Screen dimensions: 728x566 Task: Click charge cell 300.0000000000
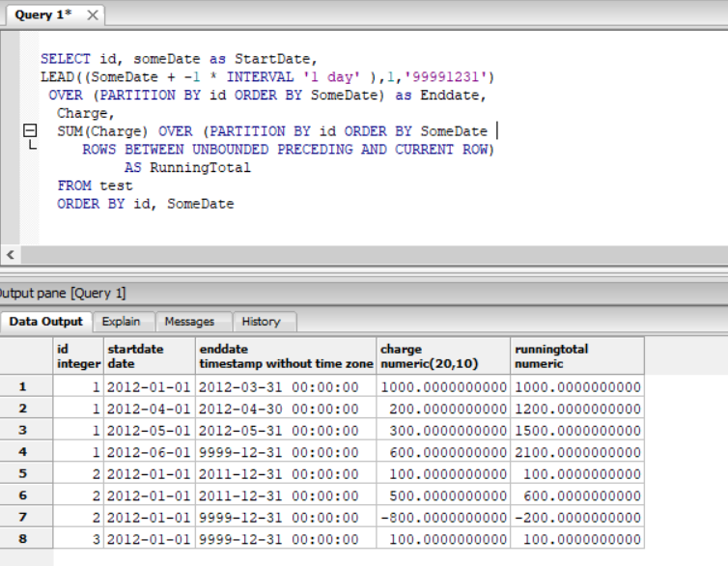[x=443, y=431]
